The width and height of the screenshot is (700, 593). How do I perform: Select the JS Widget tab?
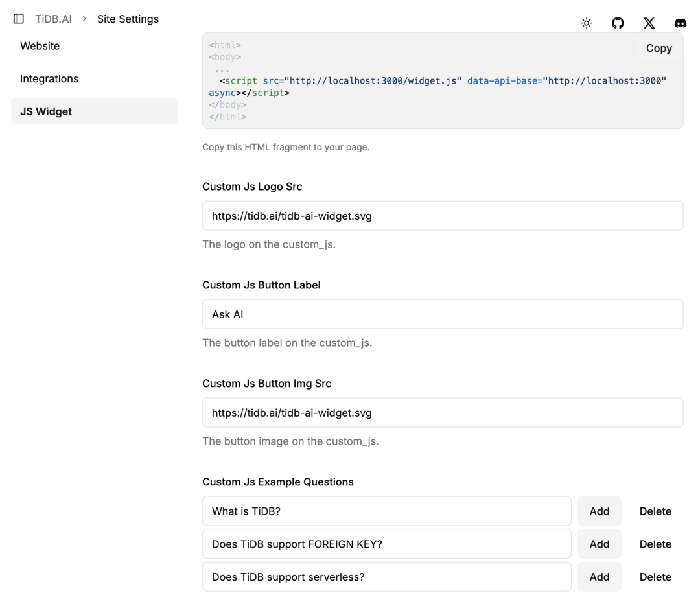point(46,111)
